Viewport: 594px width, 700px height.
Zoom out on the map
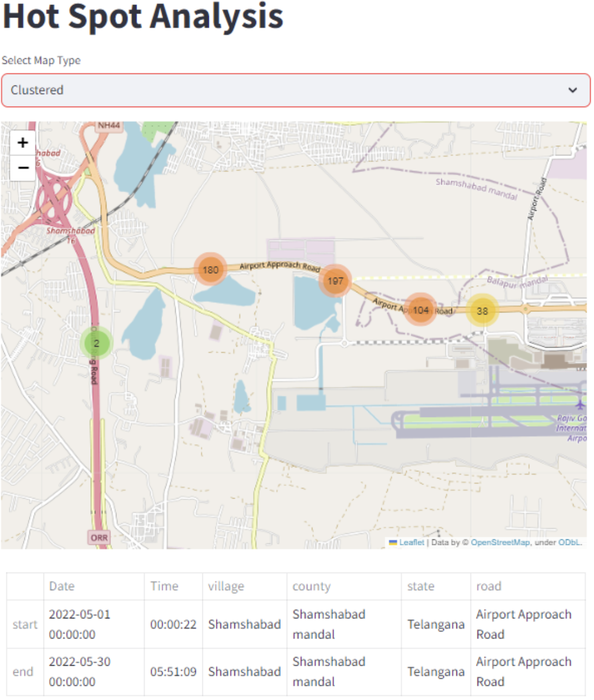23,168
